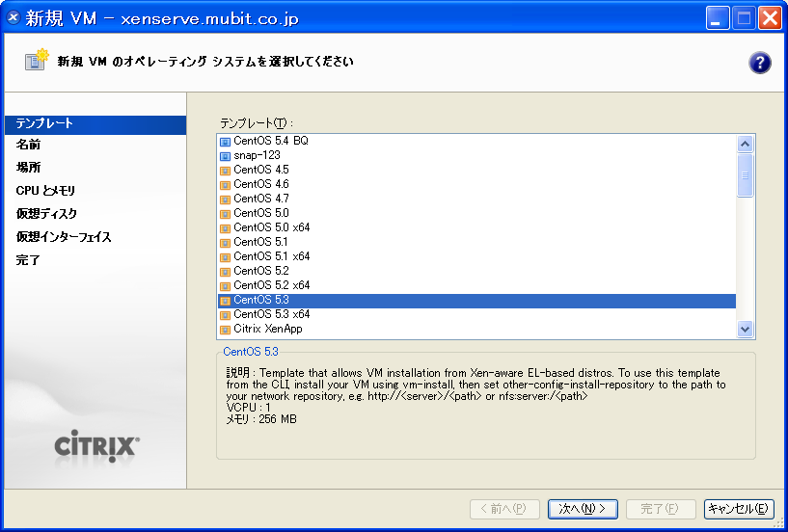Click the icon beside CentOS 5.2 x64
788x532 pixels.
(225, 286)
